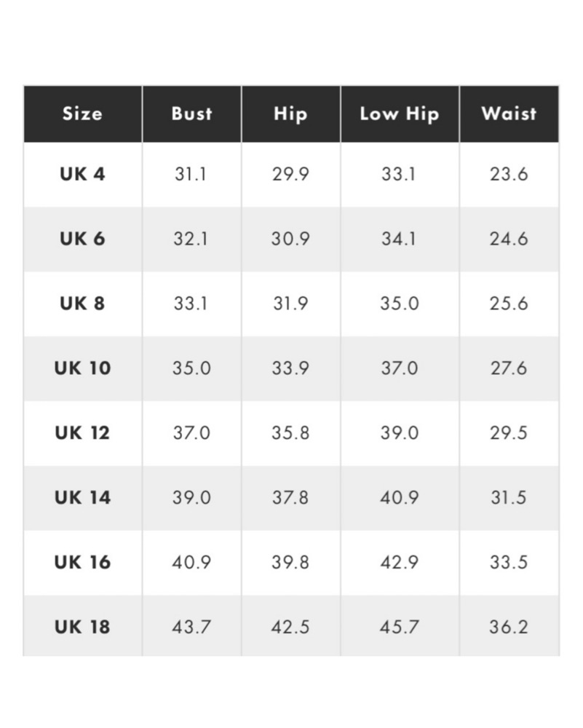Click the Low Hip column header

(x=400, y=114)
